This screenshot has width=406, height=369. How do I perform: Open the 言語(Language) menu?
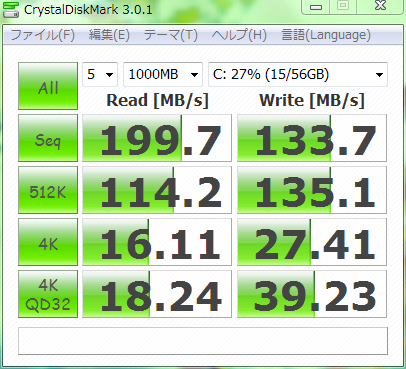coord(326,35)
